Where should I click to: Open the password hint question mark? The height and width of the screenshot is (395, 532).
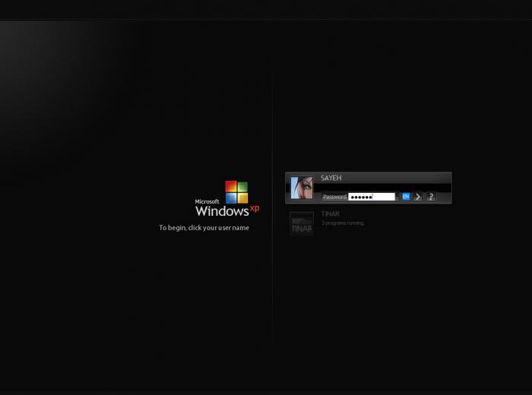[x=431, y=197]
